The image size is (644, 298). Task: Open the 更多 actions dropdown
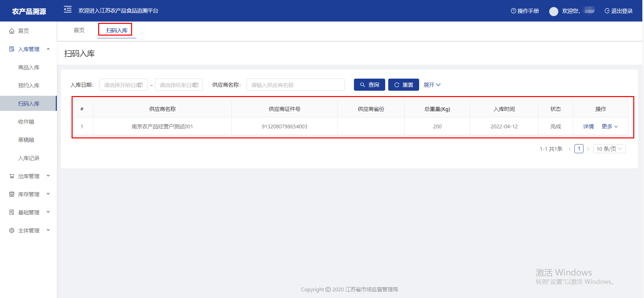(609, 126)
